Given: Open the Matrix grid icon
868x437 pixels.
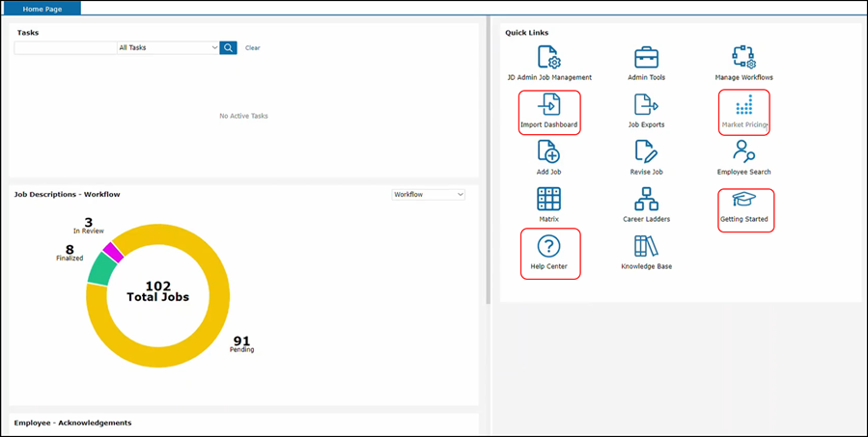Looking at the screenshot, I should click(x=548, y=200).
